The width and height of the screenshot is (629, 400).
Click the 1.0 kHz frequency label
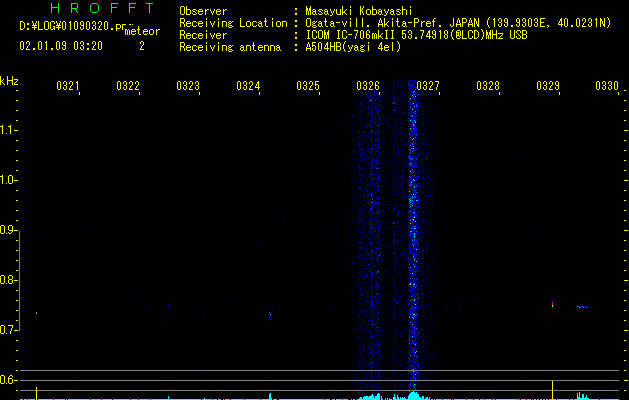pos(8,180)
